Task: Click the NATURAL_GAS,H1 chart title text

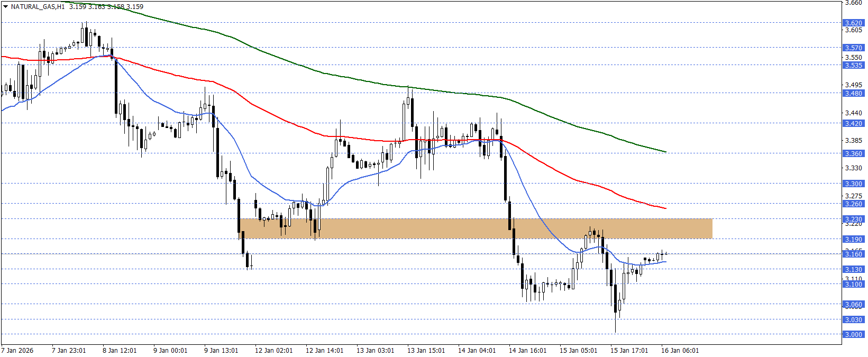Action: [x=38, y=7]
